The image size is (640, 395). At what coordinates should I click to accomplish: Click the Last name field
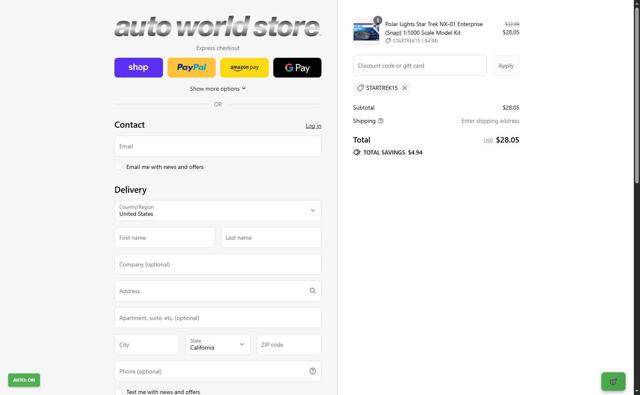click(271, 237)
